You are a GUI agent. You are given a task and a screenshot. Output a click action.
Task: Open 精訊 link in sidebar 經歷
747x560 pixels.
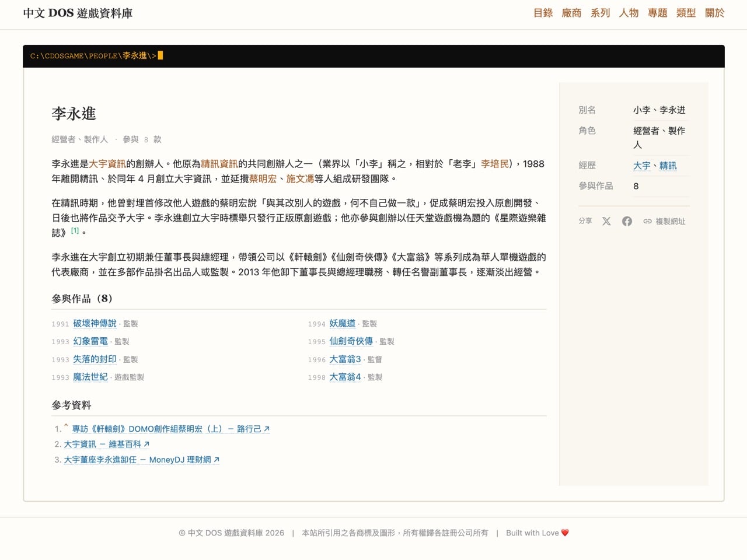coord(668,166)
